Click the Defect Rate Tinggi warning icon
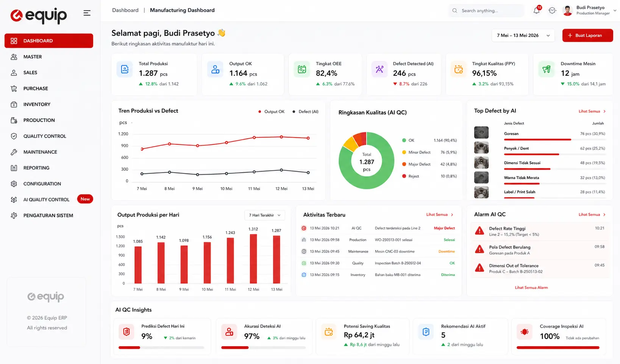The image size is (620, 364). [479, 231]
